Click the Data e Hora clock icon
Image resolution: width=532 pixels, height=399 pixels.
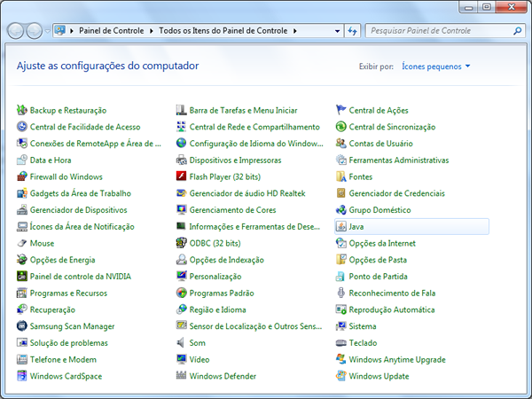22,160
